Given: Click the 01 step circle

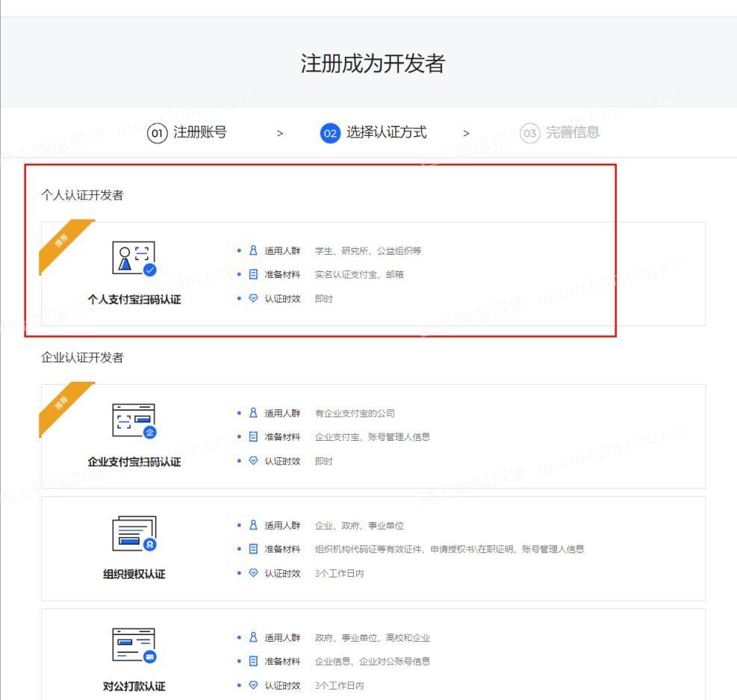Looking at the screenshot, I should pos(157,133).
